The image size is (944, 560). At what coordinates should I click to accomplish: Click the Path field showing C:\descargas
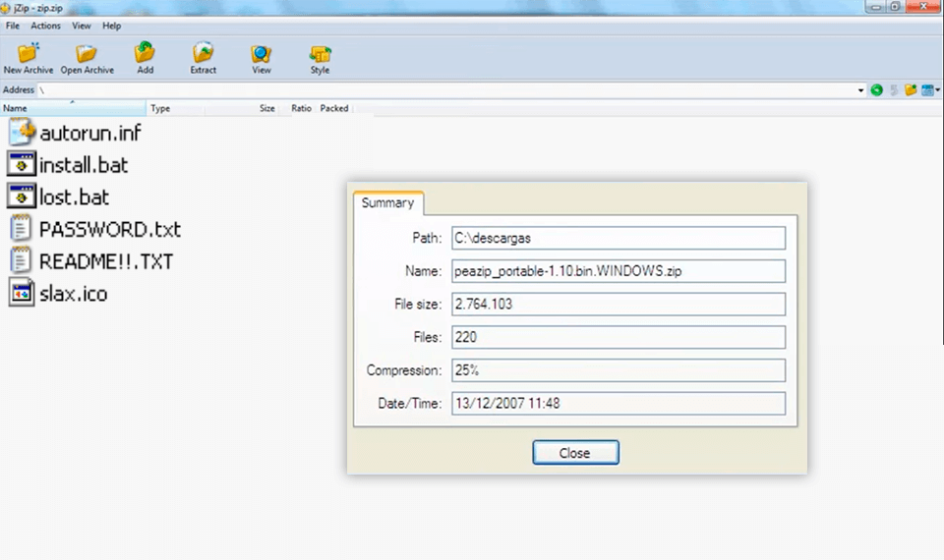click(x=619, y=238)
